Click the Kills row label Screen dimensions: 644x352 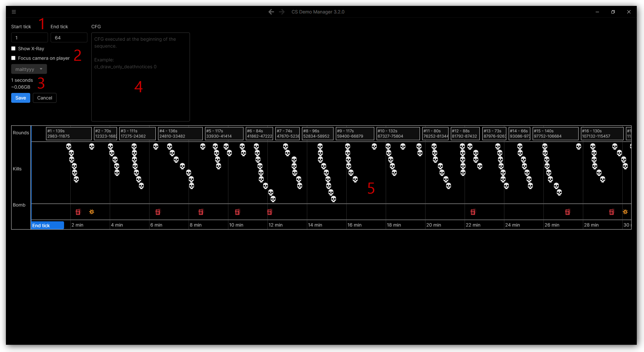(17, 169)
